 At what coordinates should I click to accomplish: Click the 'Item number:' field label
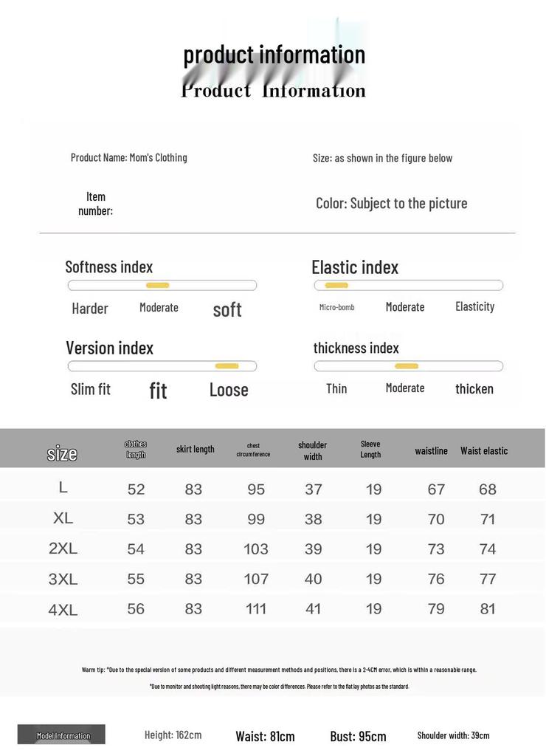click(95, 204)
